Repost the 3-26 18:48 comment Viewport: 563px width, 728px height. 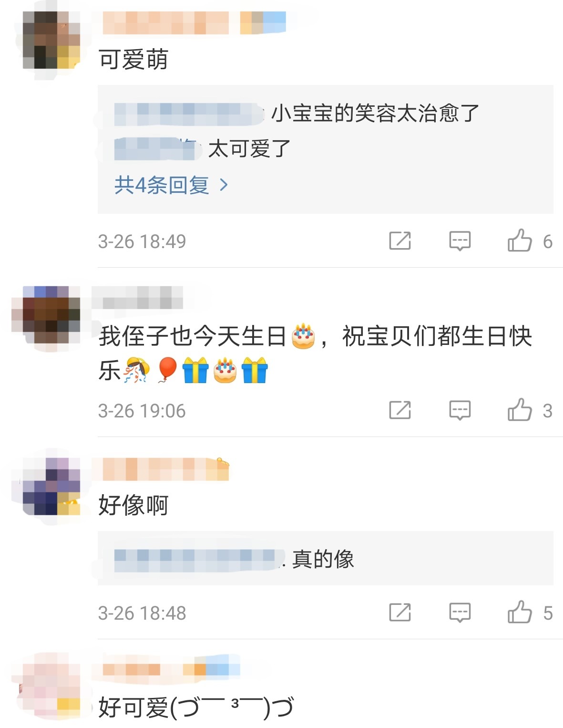point(400,613)
